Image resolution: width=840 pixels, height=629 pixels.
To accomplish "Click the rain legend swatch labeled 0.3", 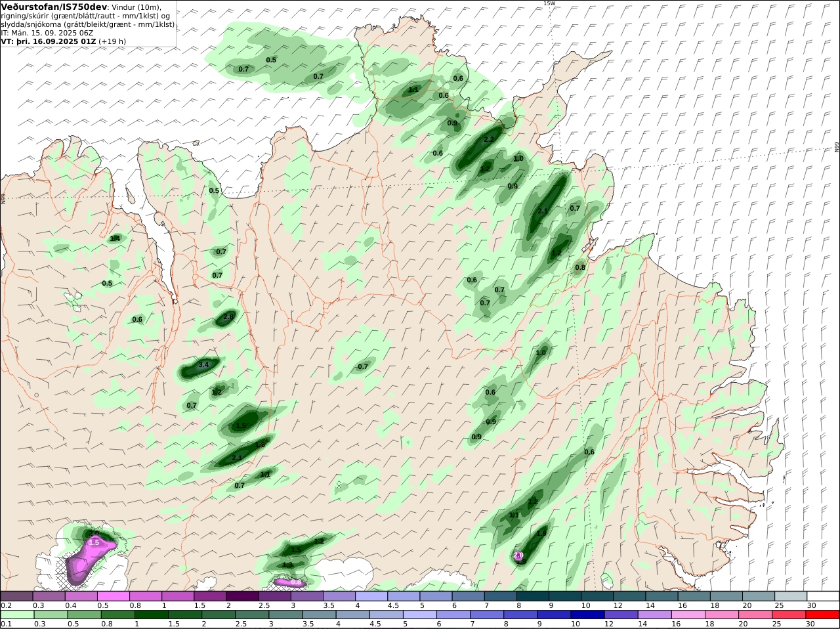I will point(49,615).
